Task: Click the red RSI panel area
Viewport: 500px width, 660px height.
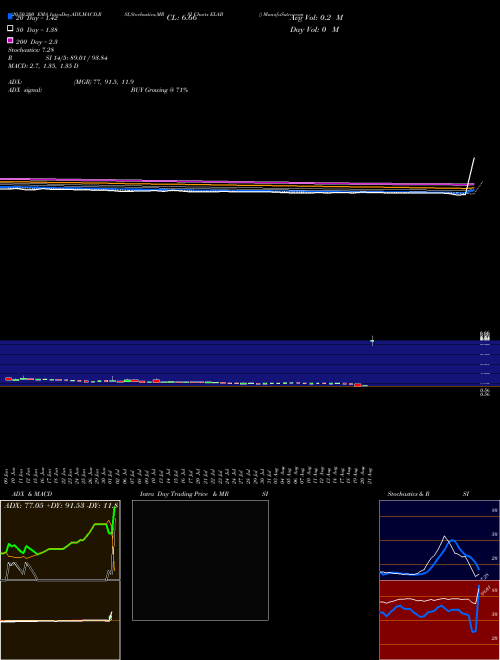Action: (439, 620)
